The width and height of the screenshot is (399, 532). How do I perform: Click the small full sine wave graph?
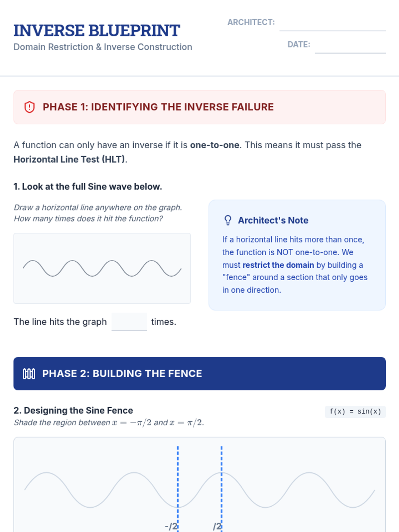click(102, 268)
